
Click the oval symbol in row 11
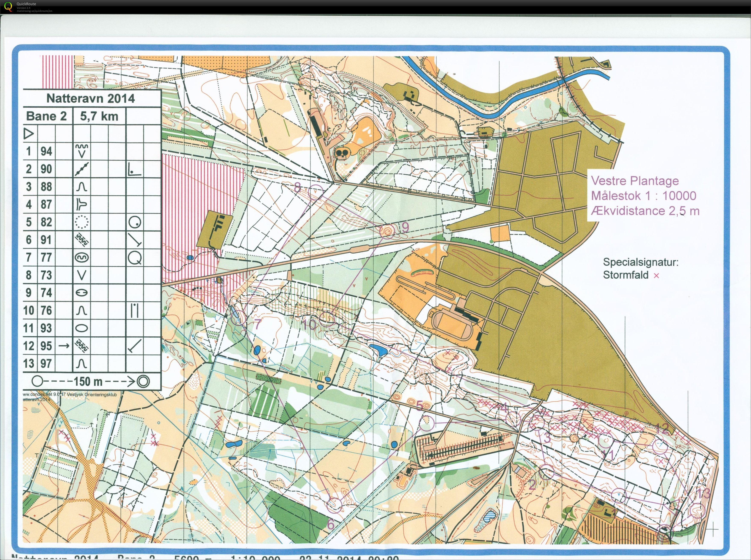point(82,328)
